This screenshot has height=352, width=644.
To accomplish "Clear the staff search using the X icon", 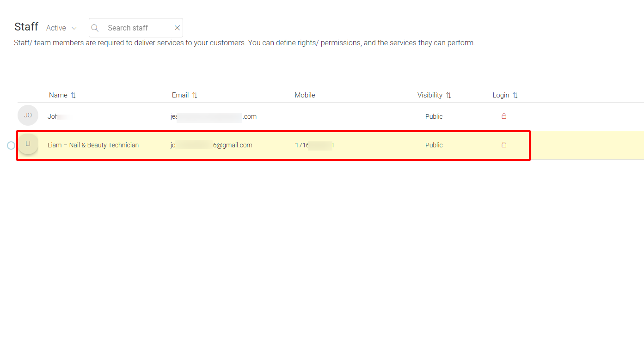I will pyautogui.click(x=177, y=28).
